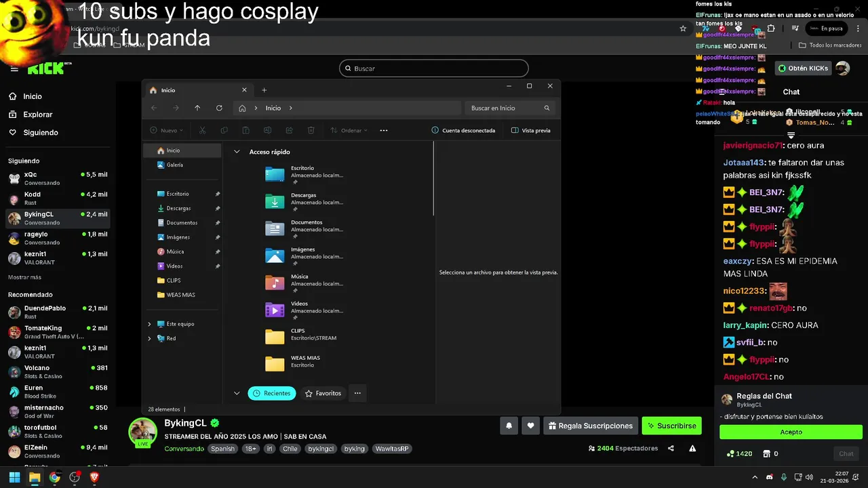Image resolution: width=868 pixels, height=488 pixels.
Task: Show hidden system tray icons
Action: tap(756, 477)
